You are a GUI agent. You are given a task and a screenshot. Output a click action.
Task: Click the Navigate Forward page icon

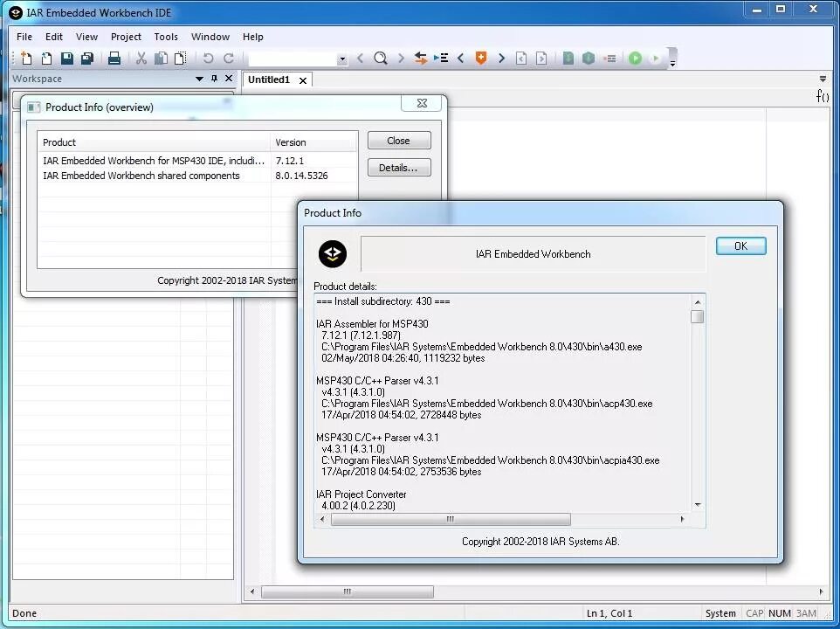tap(541, 58)
